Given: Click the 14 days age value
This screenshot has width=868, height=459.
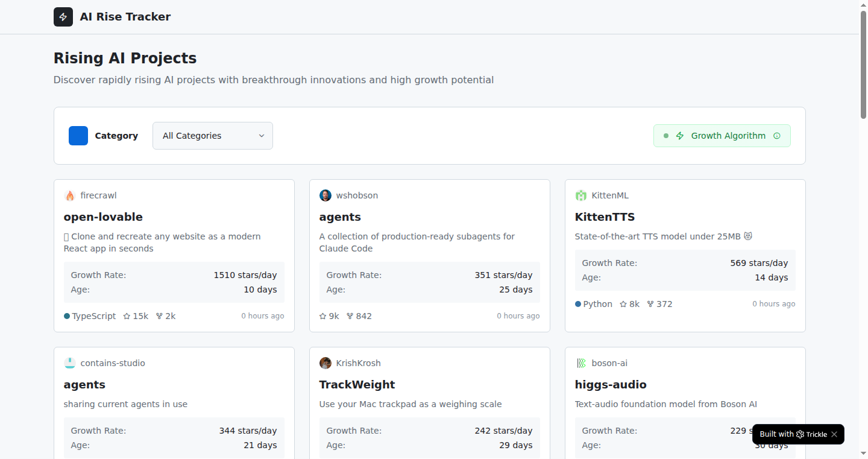Looking at the screenshot, I should coord(772,277).
